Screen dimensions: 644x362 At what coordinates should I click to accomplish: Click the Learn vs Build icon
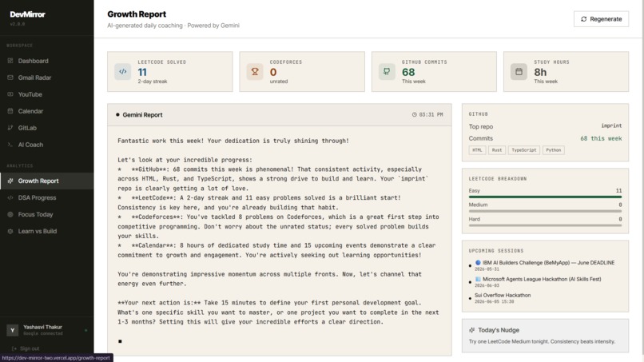coord(10,231)
